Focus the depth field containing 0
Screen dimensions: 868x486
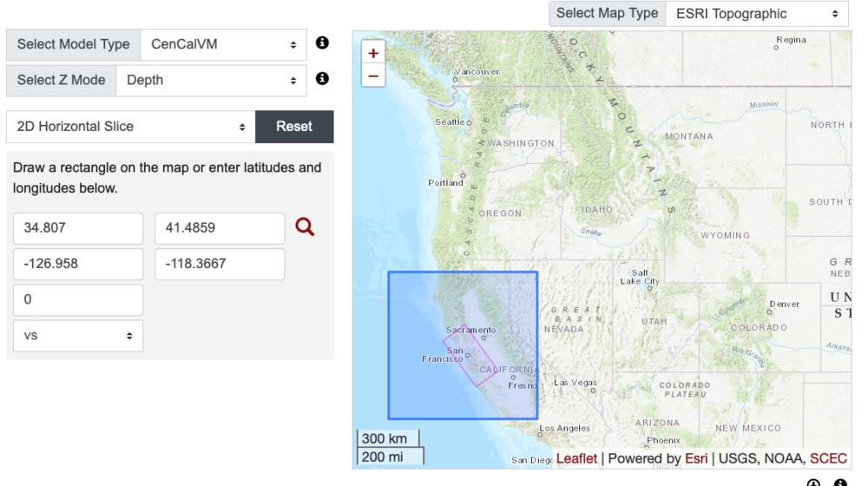coord(78,299)
